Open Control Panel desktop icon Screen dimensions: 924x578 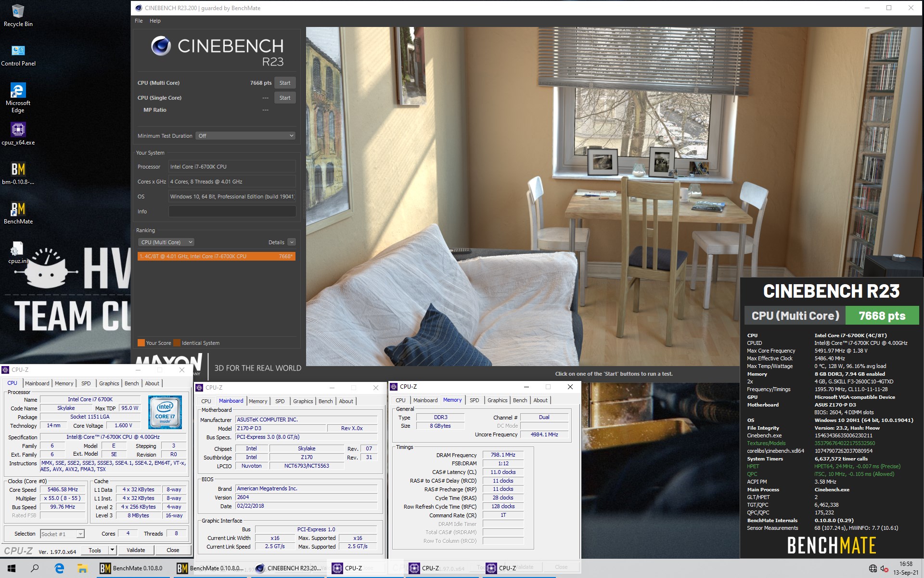[x=18, y=55]
